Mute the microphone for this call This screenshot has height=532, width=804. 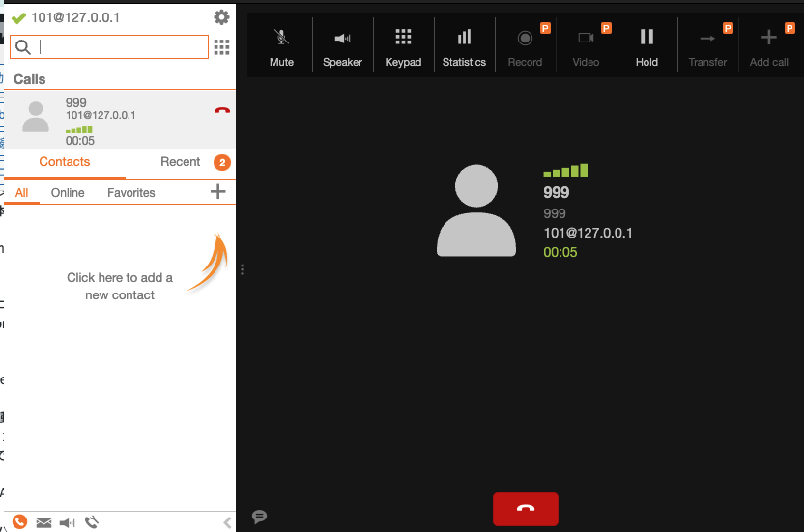[x=281, y=46]
